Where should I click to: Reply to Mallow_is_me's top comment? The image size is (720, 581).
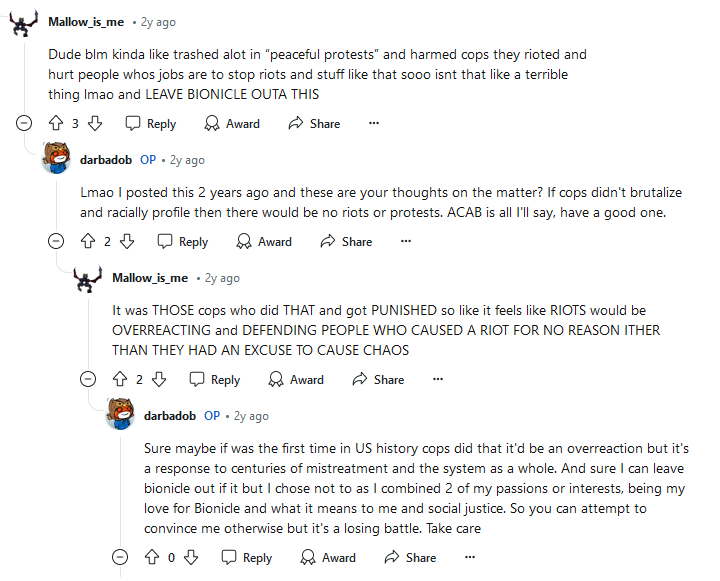click(151, 123)
